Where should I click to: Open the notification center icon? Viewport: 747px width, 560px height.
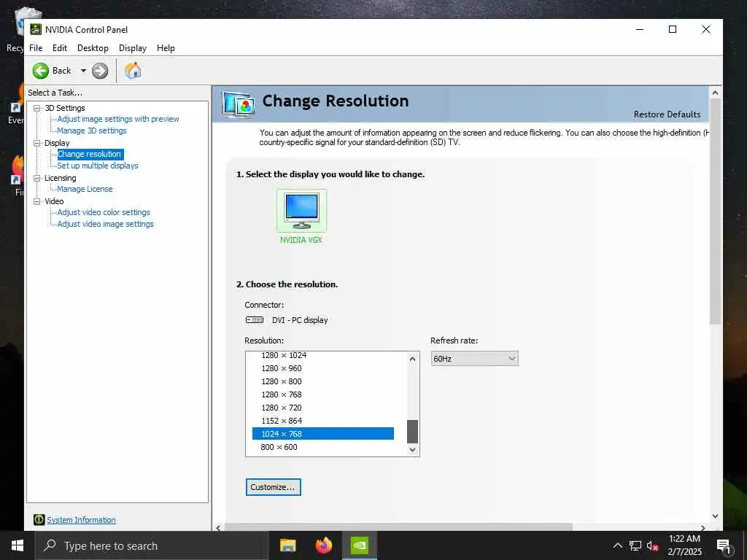point(724,546)
